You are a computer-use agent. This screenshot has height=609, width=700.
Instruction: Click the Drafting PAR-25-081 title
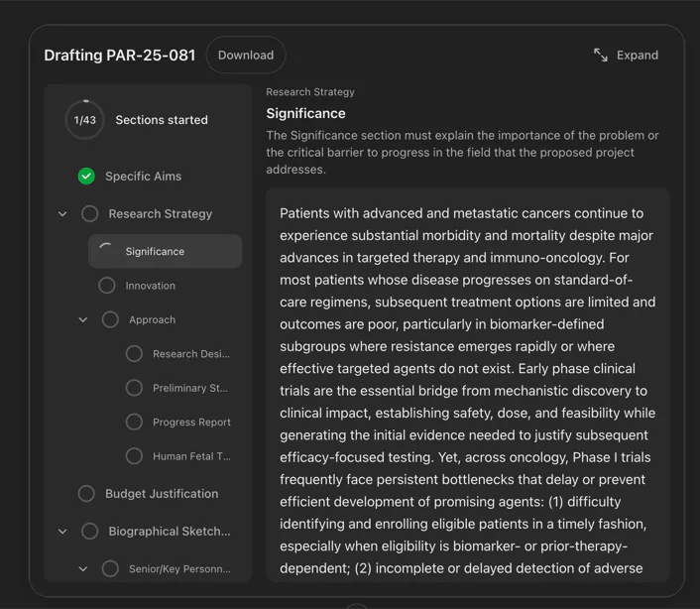[120, 55]
